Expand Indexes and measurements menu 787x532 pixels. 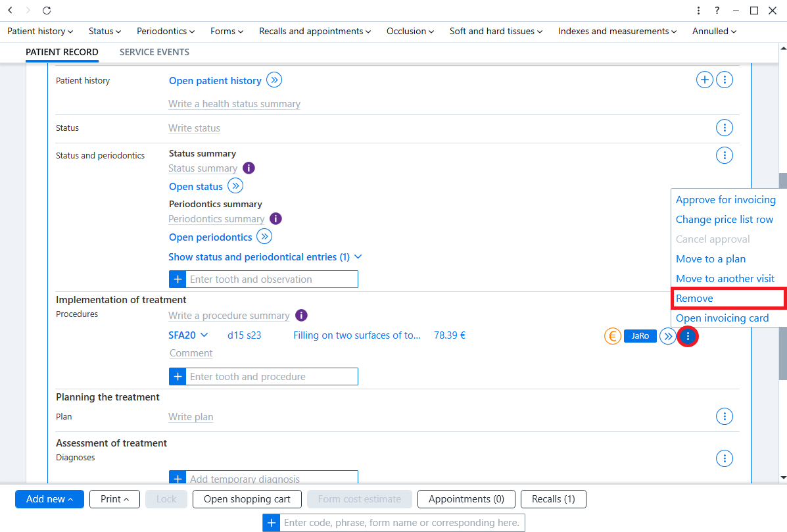(617, 31)
